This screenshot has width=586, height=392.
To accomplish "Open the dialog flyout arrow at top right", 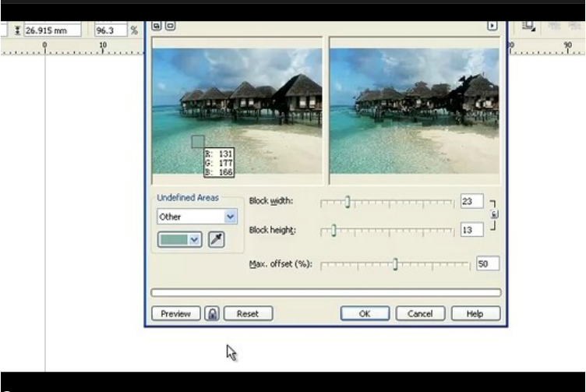I will tap(492, 26).
